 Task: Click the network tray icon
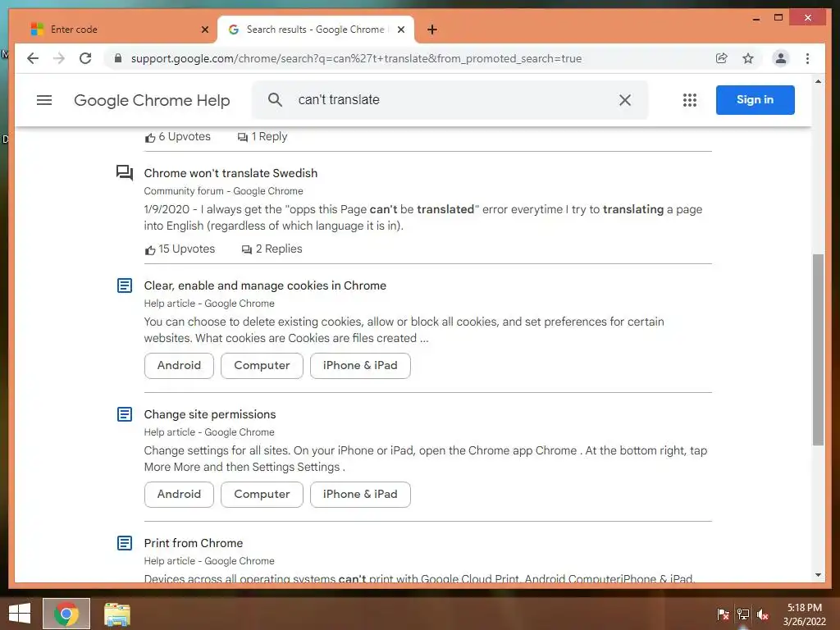point(743,614)
